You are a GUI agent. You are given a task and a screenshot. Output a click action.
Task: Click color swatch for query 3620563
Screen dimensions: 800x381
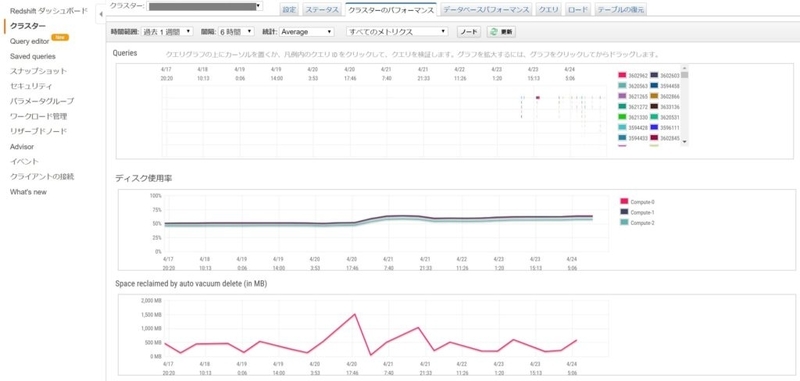pos(622,86)
